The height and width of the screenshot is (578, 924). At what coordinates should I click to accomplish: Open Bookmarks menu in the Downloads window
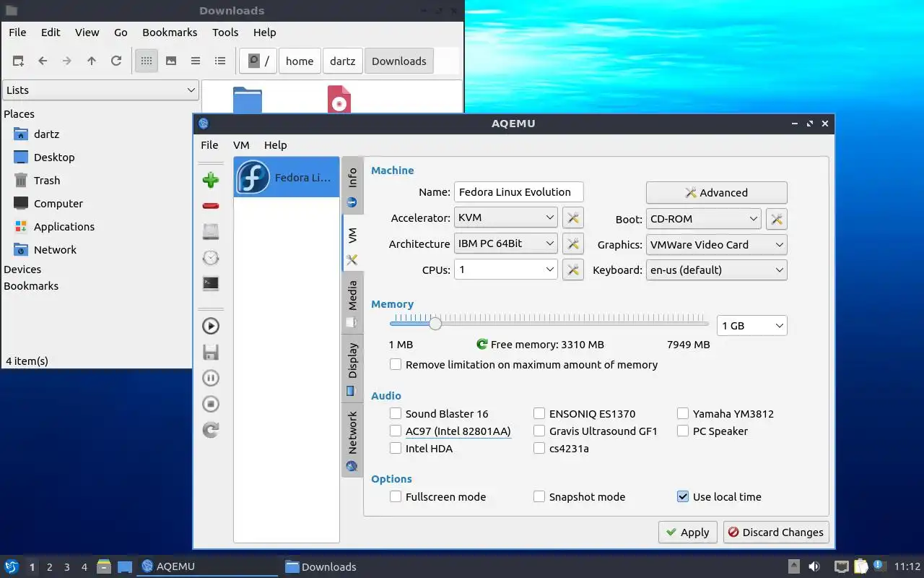coord(170,33)
